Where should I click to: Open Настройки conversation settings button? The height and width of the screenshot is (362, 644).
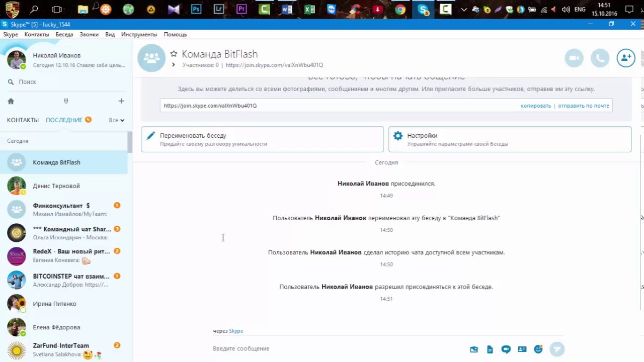pos(510,139)
